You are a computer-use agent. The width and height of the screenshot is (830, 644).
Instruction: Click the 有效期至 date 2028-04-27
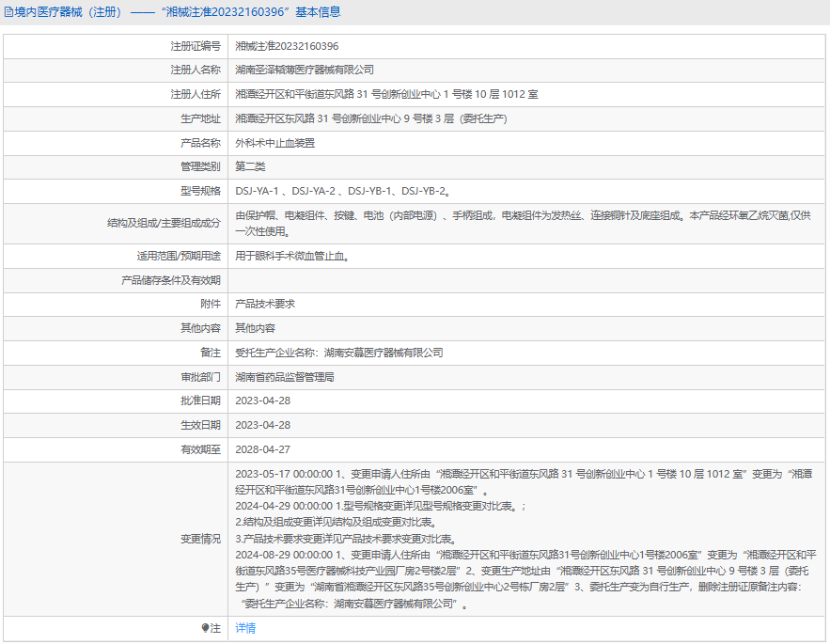(x=262, y=449)
